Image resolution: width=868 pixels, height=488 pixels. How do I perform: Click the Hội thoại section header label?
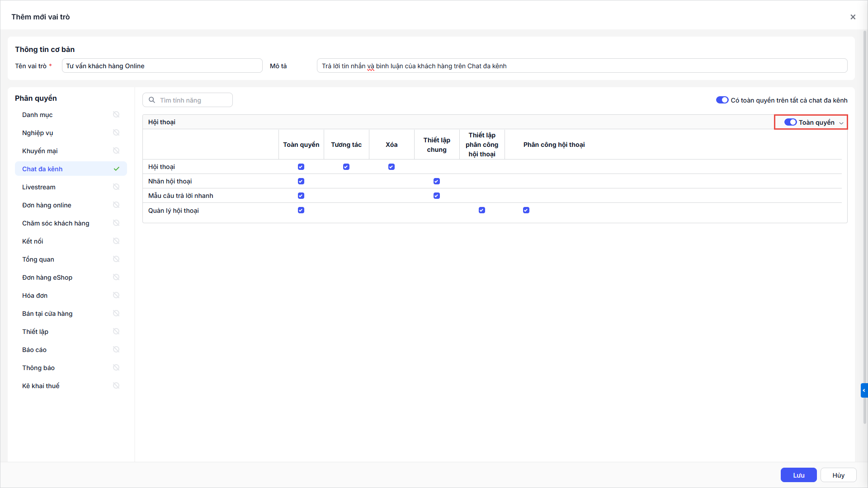point(162,122)
